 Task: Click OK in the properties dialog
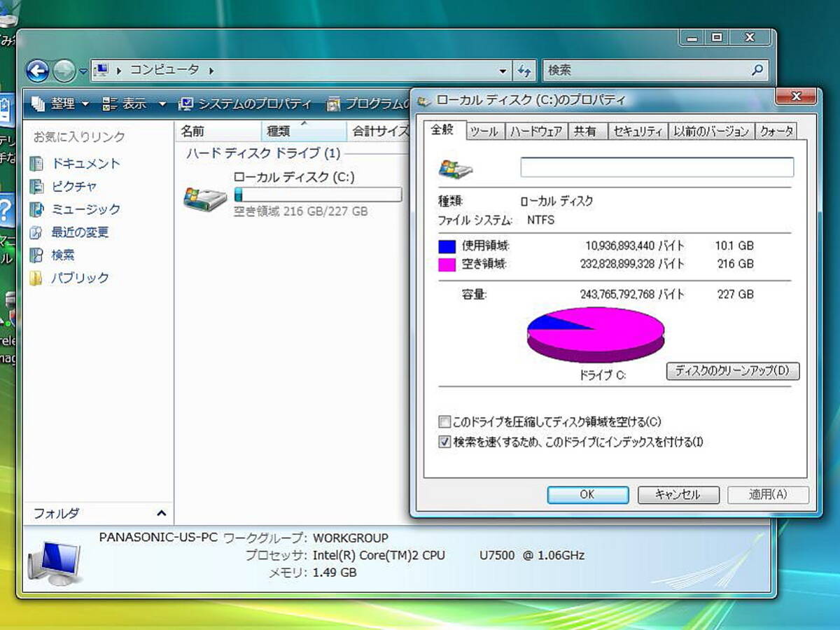coord(587,494)
